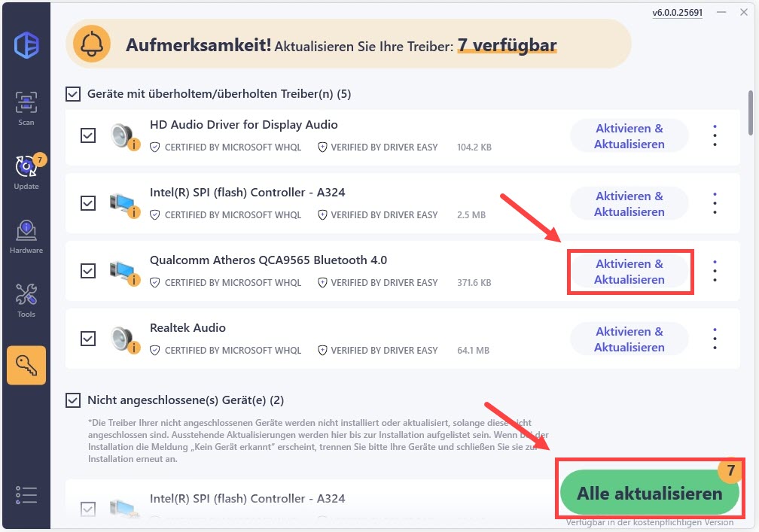Viewport: 759px width, 532px height.
Task: Toggle the Nicht angeschlossene Geräte group checkbox
Action: [x=72, y=400]
